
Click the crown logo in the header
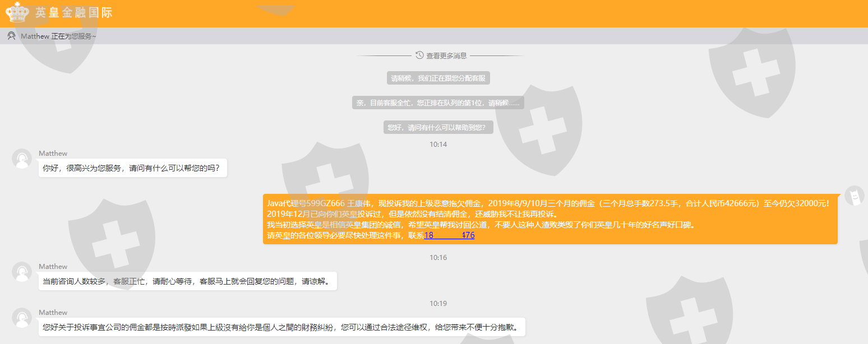coord(17,12)
